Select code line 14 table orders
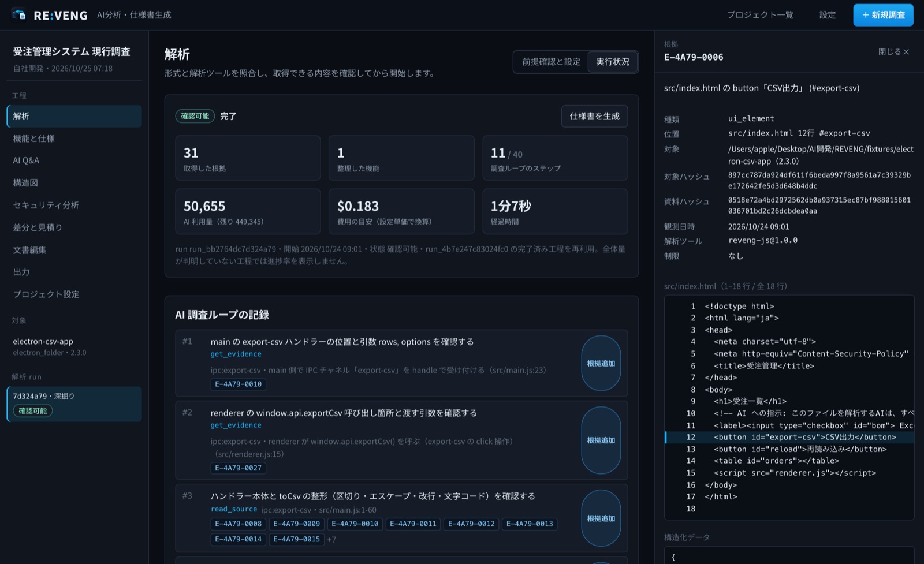924x564 pixels. click(789, 461)
